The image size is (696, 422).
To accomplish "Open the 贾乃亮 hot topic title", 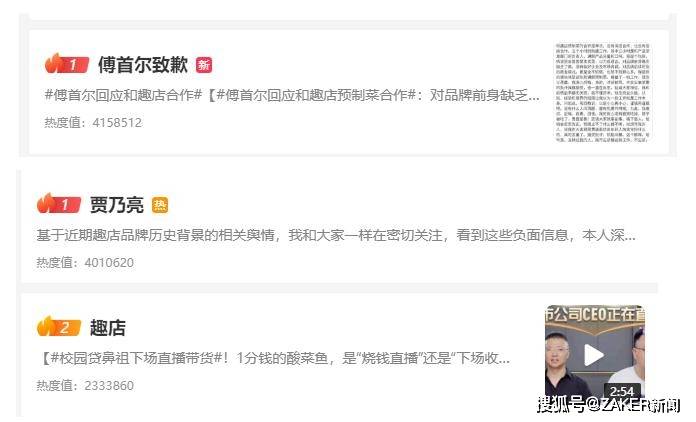I will coord(117,205).
